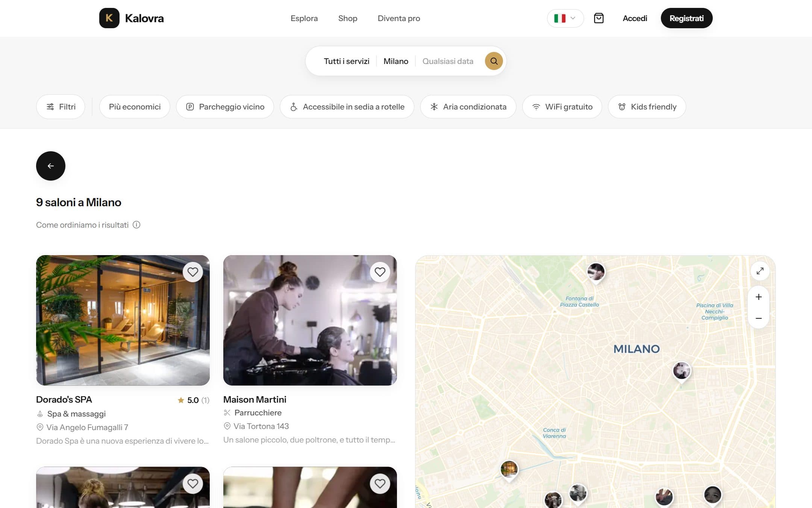
Task: Select the map pin near Fontana di Piazza Castello
Action: click(x=596, y=272)
